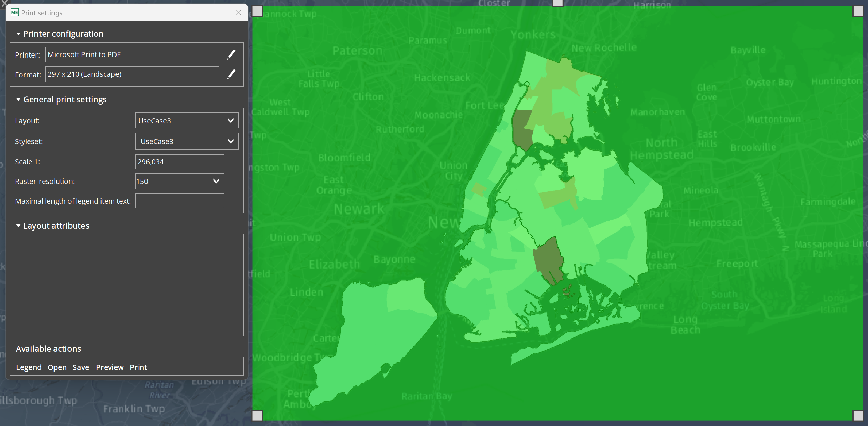Screen dimensions: 868x426
Task: Click into the Scale input field
Action: [180, 162]
